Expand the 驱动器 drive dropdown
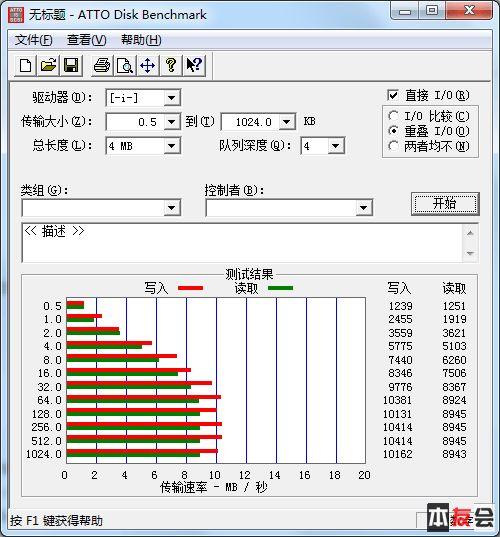 point(172,98)
